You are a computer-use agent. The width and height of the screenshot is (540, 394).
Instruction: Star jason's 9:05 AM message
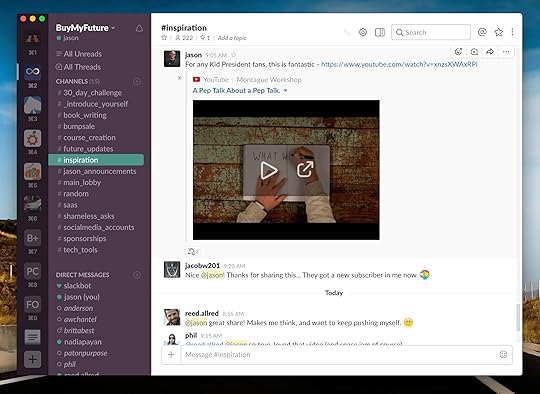(233, 55)
